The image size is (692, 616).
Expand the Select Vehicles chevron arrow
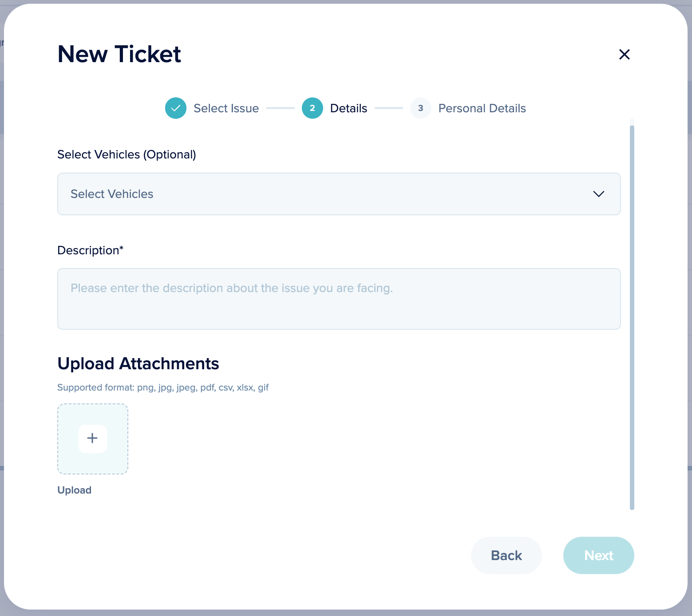coord(599,194)
